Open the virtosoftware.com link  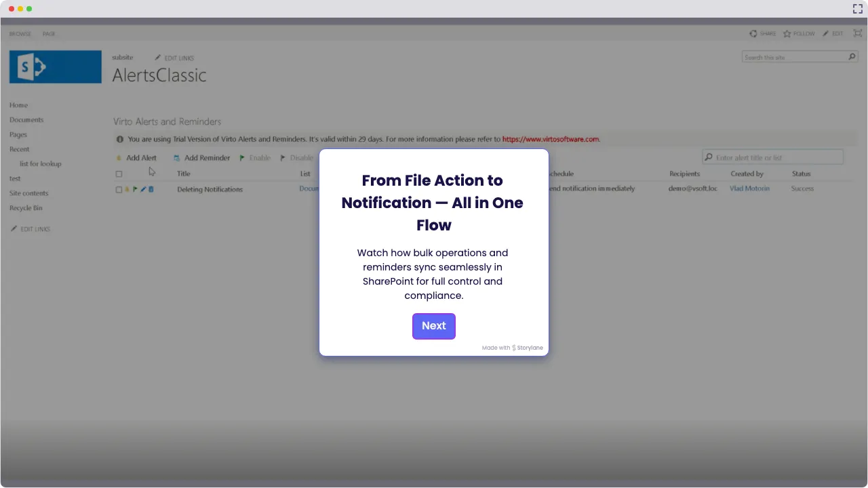coord(551,140)
